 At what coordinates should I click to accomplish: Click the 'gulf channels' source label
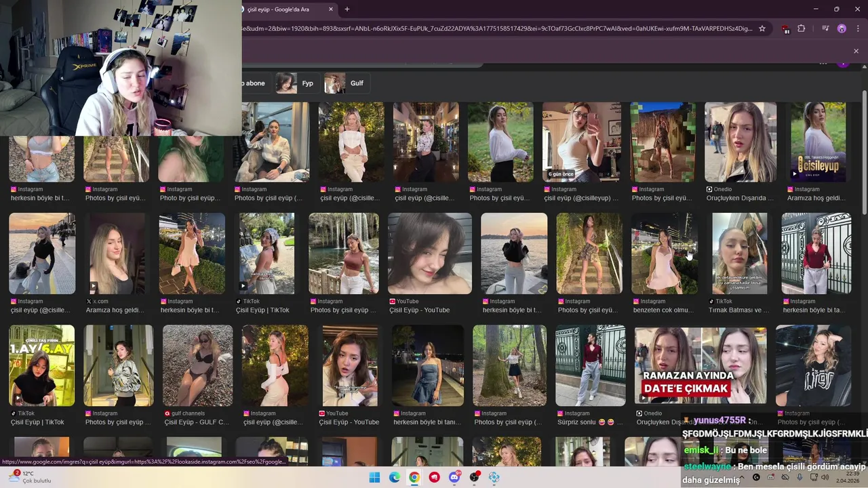tap(188, 413)
